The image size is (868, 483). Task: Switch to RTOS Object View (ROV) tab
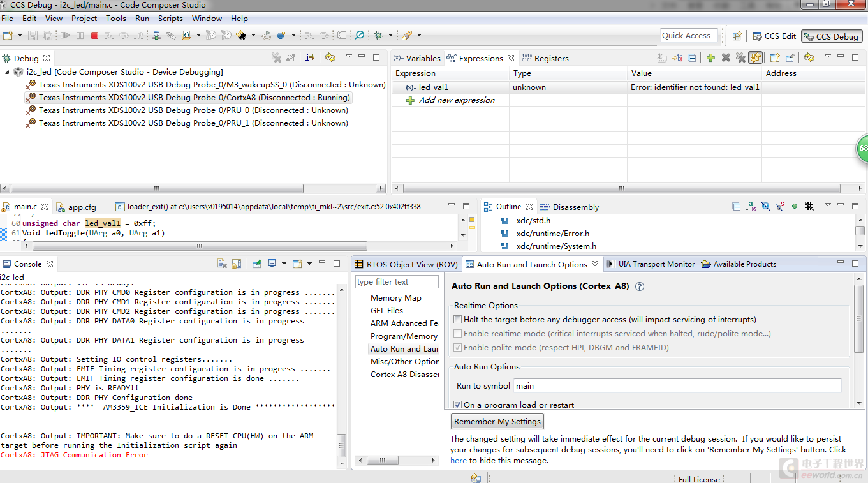click(x=406, y=264)
